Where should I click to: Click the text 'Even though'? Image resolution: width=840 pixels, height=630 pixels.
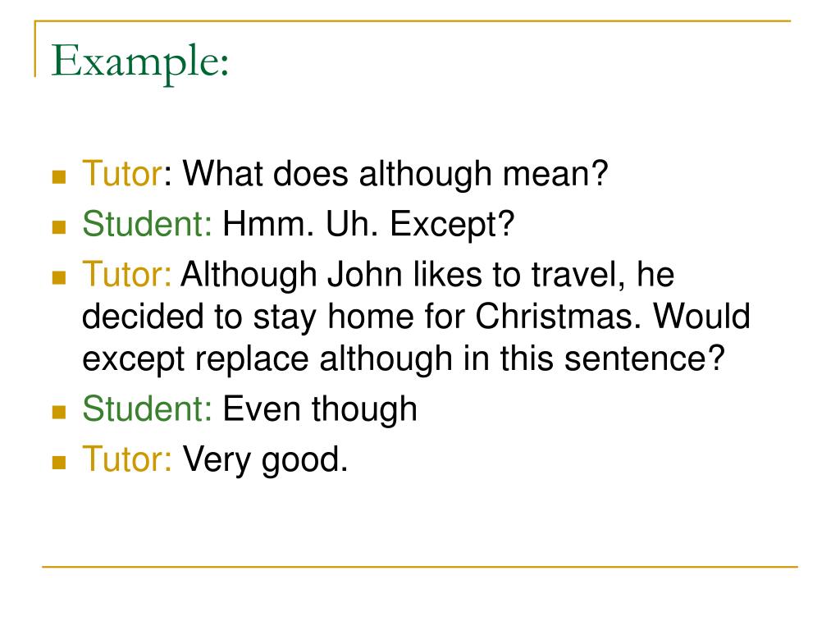(x=320, y=410)
